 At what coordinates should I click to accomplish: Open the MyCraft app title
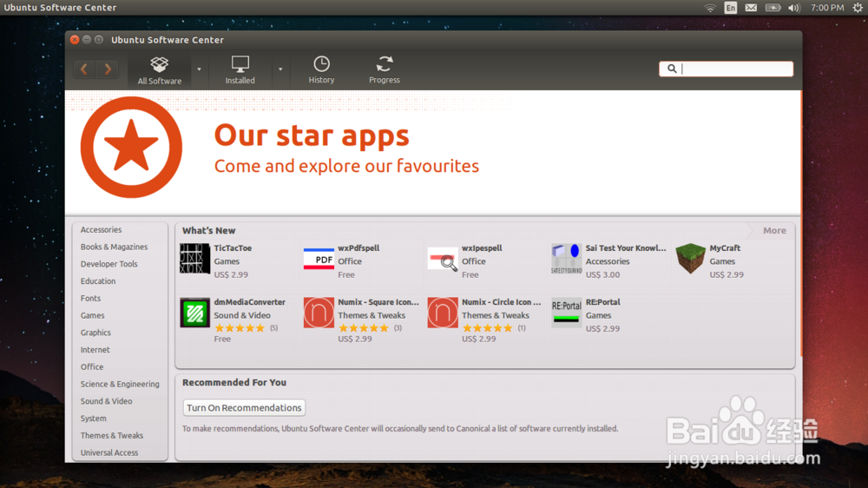click(x=725, y=248)
